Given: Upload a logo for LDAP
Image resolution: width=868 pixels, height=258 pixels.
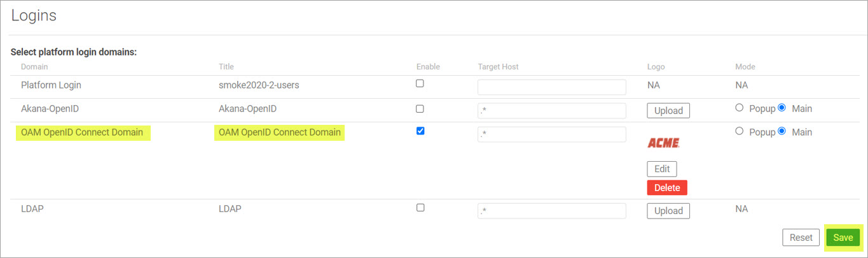Looking at the screenshot, I should point(668,211).
